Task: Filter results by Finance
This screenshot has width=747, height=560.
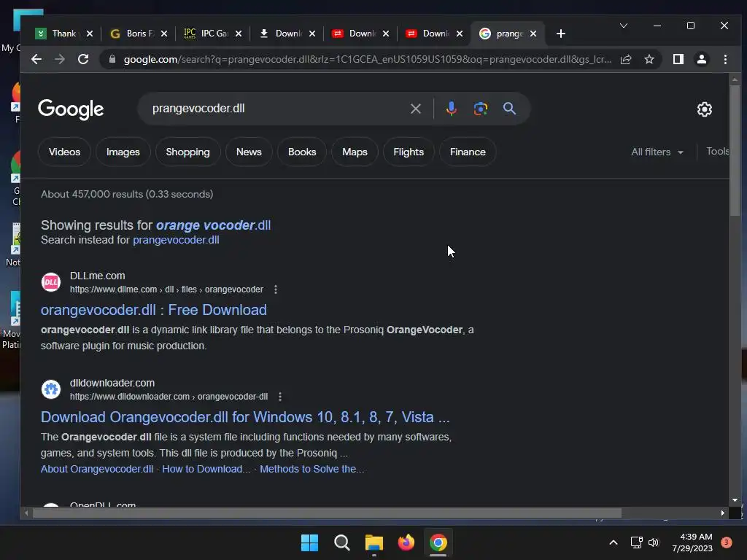Action: [468, 152]
